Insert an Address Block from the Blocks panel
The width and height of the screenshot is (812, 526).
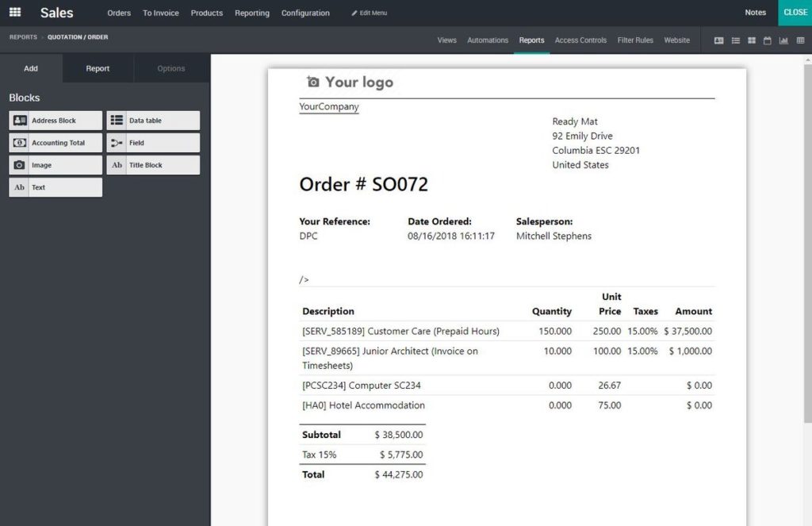pyautogui.click(x=56, y=120)
